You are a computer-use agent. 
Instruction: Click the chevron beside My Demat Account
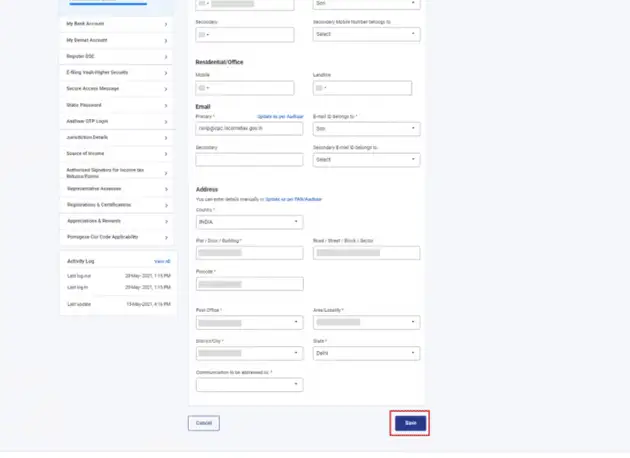(x=166, y=41)
